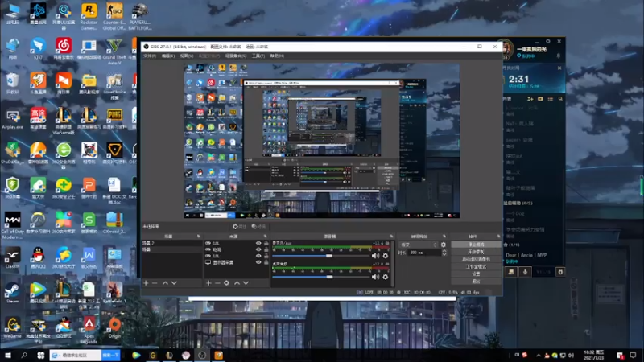Remove selected source with minus icon
Image resolution: width=644 pixels, height=362 pixels.
click(x=217, y=283)
